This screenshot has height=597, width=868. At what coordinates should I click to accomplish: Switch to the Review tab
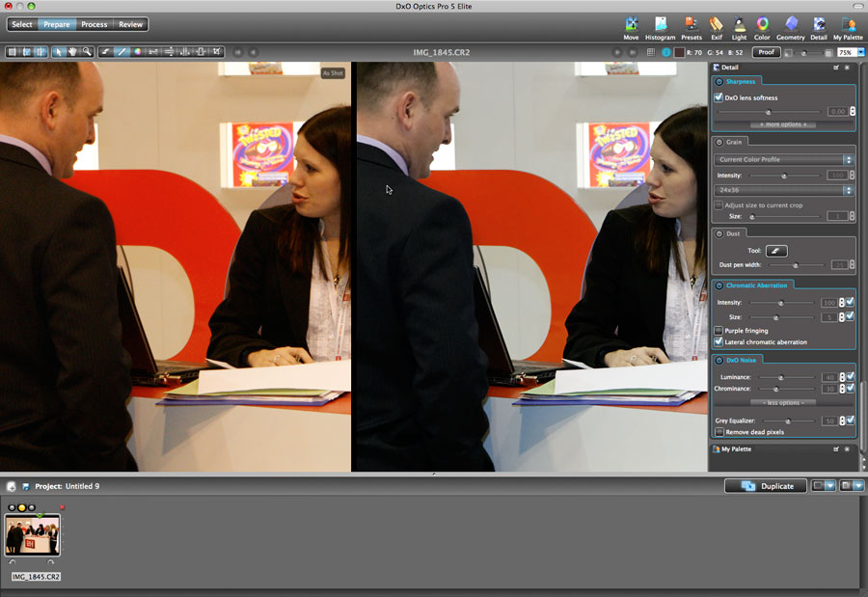coord(130,24)
